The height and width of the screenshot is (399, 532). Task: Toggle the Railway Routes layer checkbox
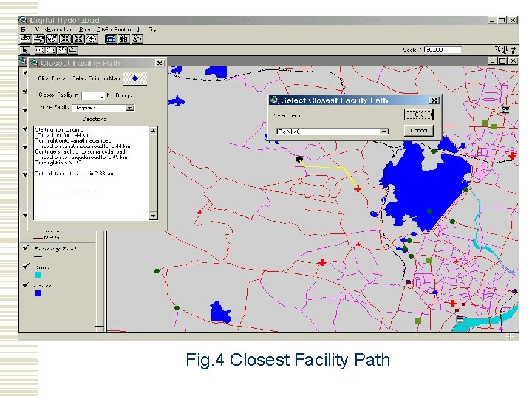tap(25, 248)
